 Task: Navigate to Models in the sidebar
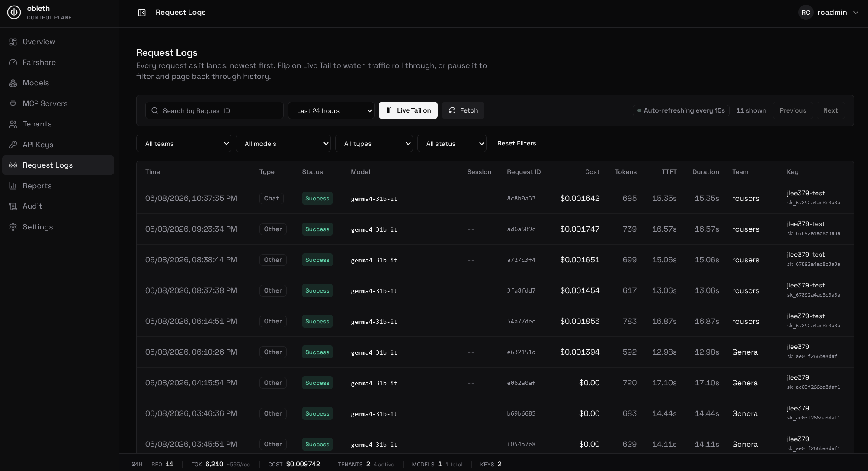tap(58, 83)
